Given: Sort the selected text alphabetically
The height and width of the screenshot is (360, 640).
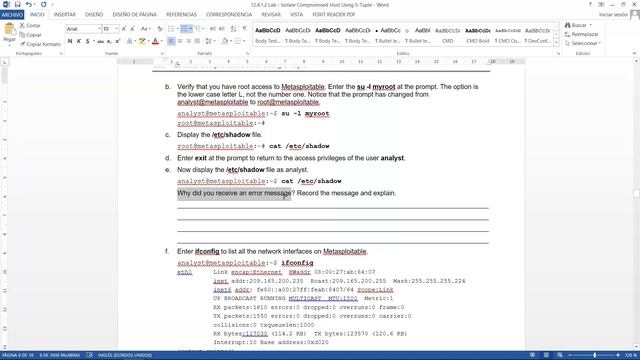Looking at the screenshot, I should point(233,29).
